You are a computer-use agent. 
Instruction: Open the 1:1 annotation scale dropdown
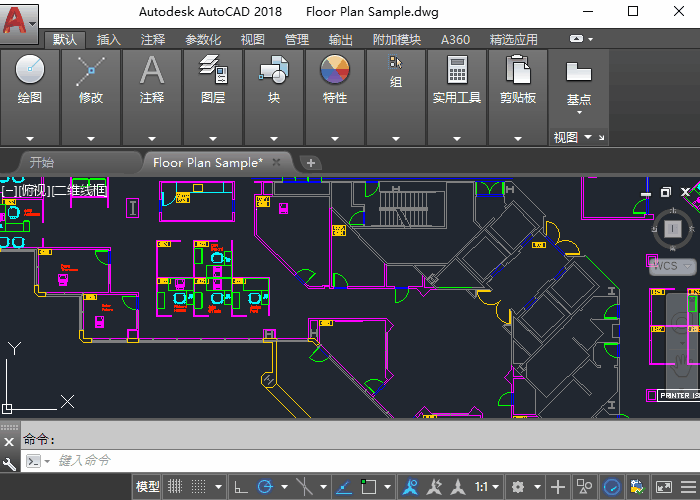pos(487,487)
